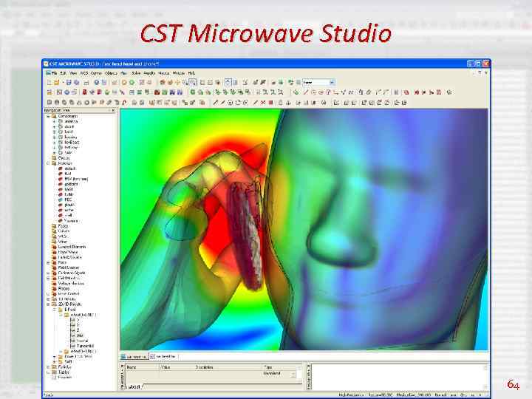Viewport: 532px width, 399px height.
Task: Select the Tangential field result
Action: coord(85,346)
